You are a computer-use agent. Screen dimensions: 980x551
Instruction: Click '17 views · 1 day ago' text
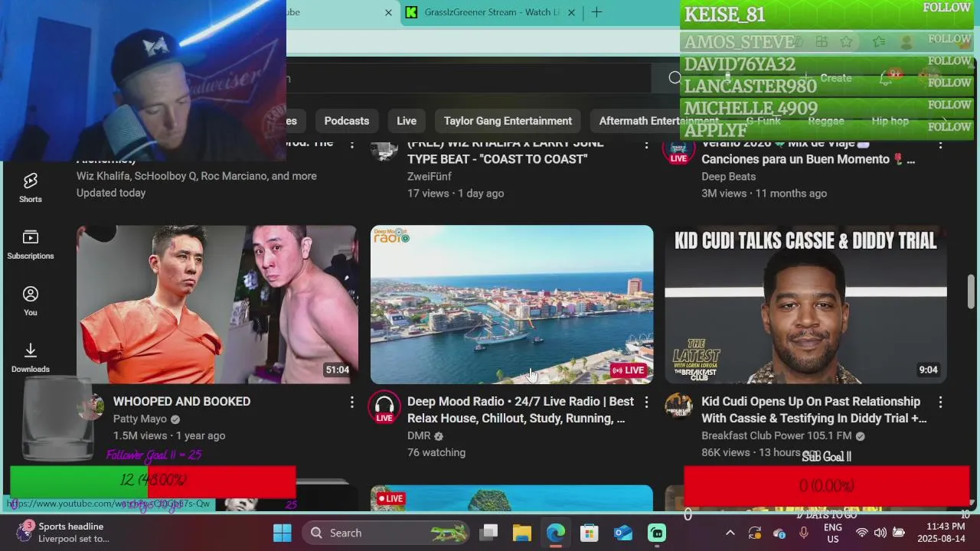456,194
